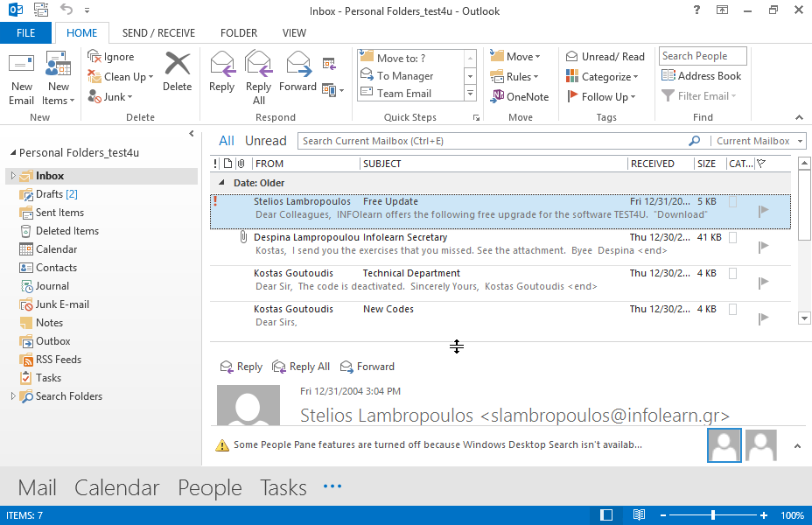
Task: Flag the Infolearn Secretary message
Action: 763,247
